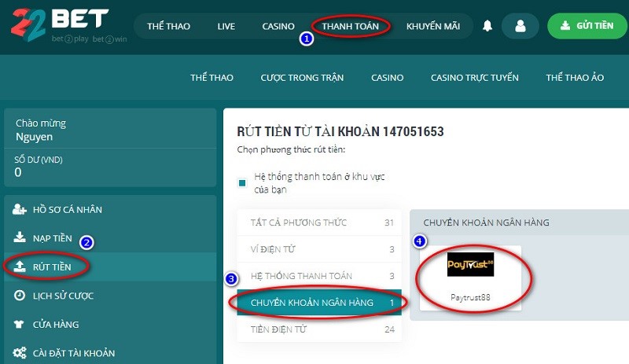Toggle regional payment systems checkbox
629x364 pixels.
coord(242,183)
